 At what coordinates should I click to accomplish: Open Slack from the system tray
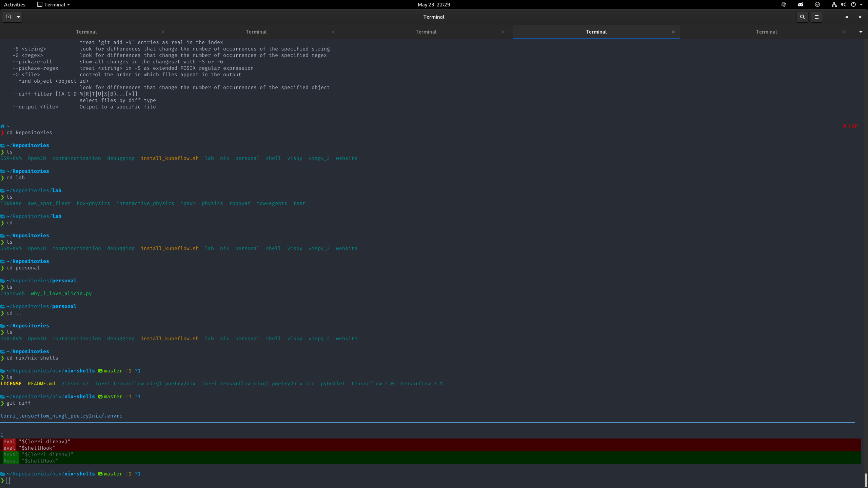(784, 4)
